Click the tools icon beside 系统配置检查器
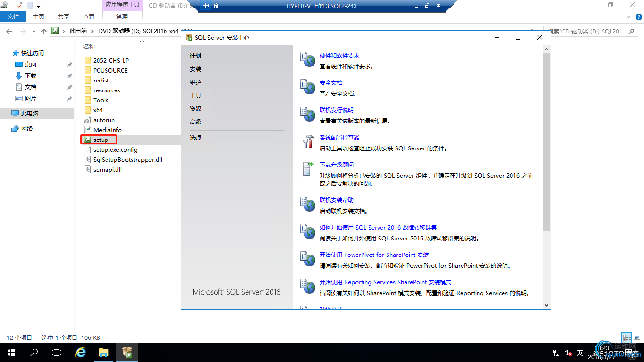 [308, 142]
